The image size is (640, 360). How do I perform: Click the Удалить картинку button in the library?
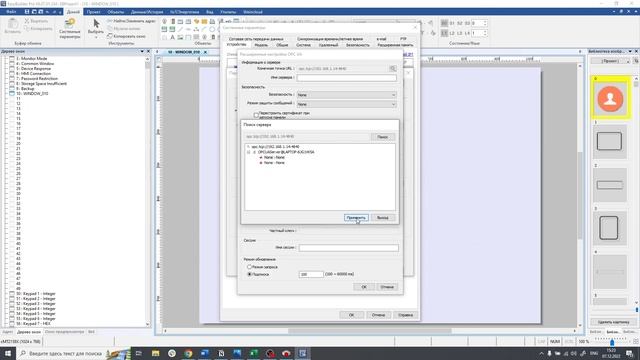click(613, 322)
